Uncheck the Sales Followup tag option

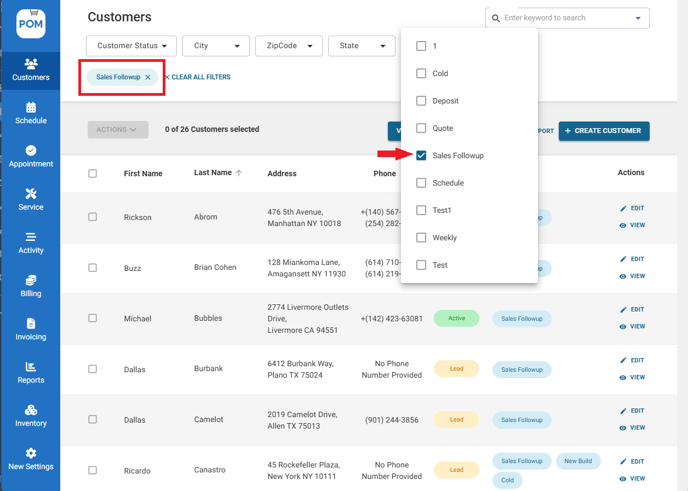[x=421, y=156]
